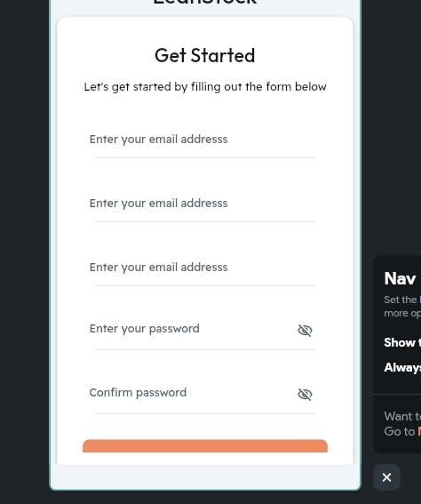Image resolution: width=421 pixels, height=504 pixels.
Task: Click the LeanStock title above the card
Action: coord(205,3)
